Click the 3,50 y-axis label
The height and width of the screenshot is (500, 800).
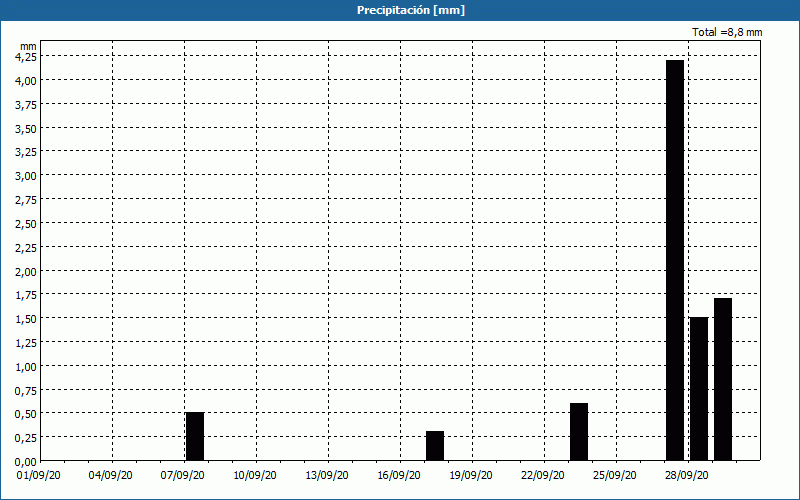click(26, 129)
